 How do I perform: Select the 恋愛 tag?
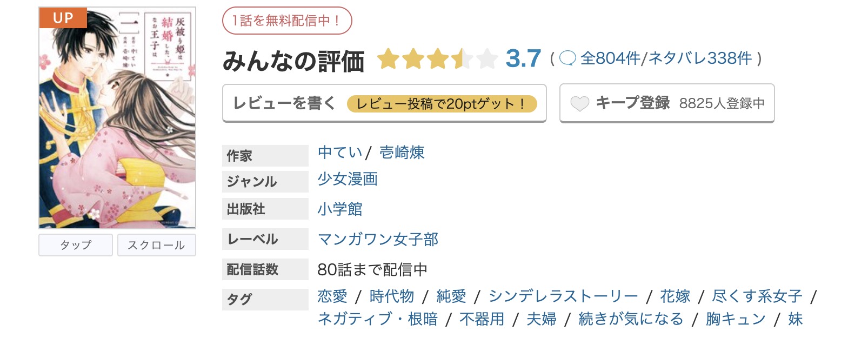pyautogui.click(x=332, y=296)
